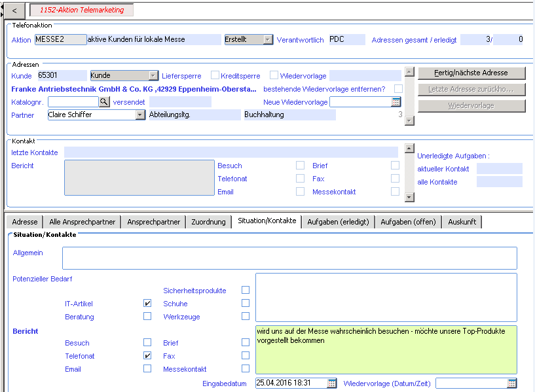Check Email in the Kontakt section
This screenshot has height=392, width=535.
[301, 192]
